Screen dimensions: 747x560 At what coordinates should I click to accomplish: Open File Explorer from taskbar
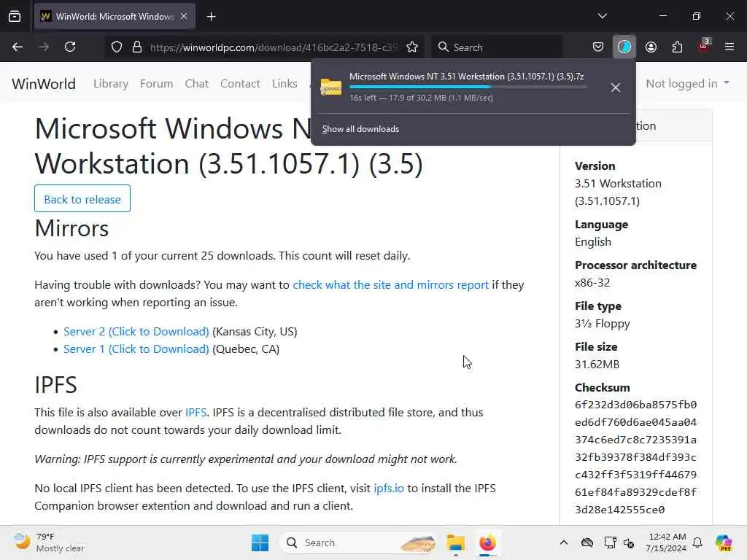pos(455,542)
